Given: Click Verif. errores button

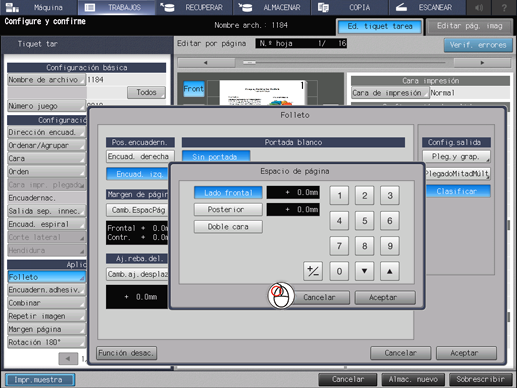Looking at the screenshot, I should pos(478,45).
